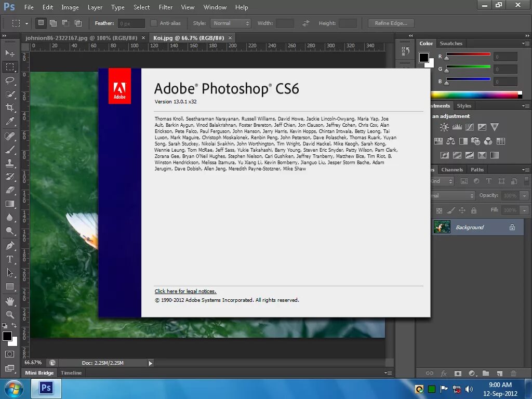Screen dimensions: 532x399
Task: Select the Quick Selection tool
Action: point(10,94)
